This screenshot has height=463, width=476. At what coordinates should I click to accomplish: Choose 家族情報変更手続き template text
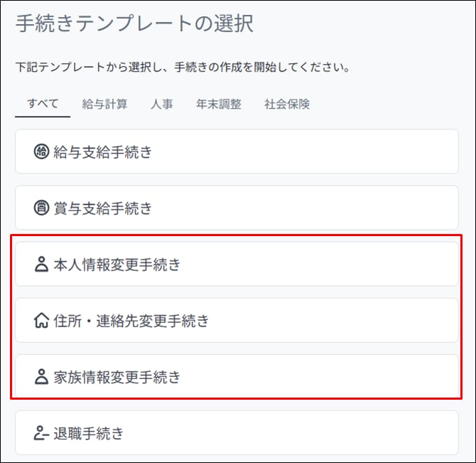pos(117,377)
